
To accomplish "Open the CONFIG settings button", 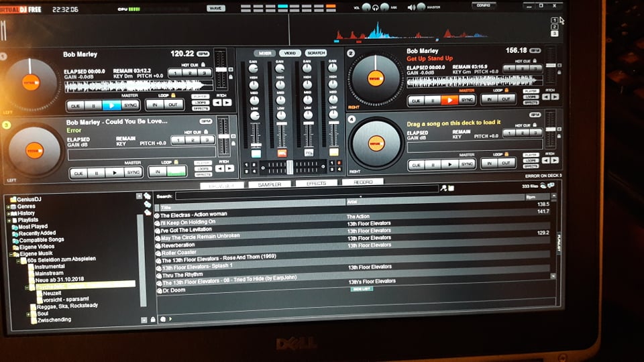I will pos(484,5).
